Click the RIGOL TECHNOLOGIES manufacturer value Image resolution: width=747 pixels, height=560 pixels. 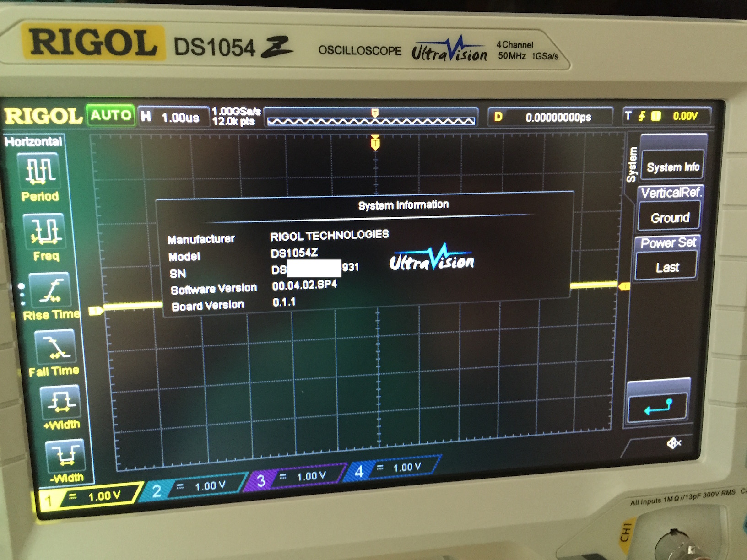(x=329, y=235)
